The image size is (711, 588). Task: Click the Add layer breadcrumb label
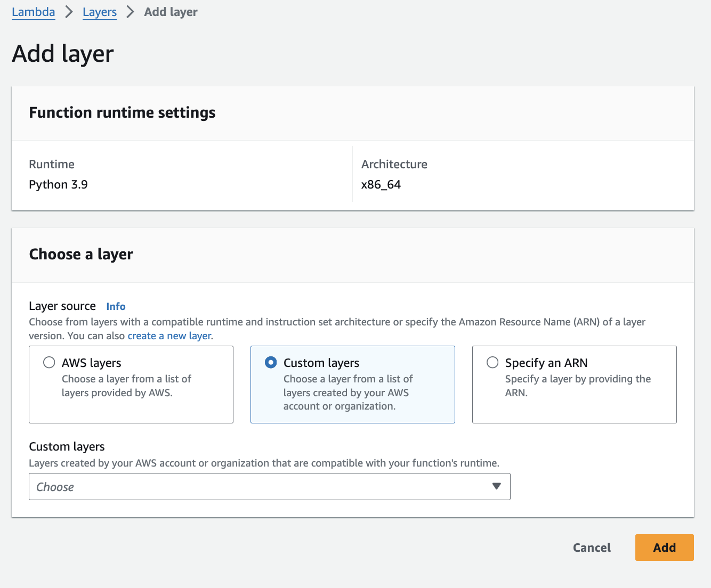click(170, 12)
